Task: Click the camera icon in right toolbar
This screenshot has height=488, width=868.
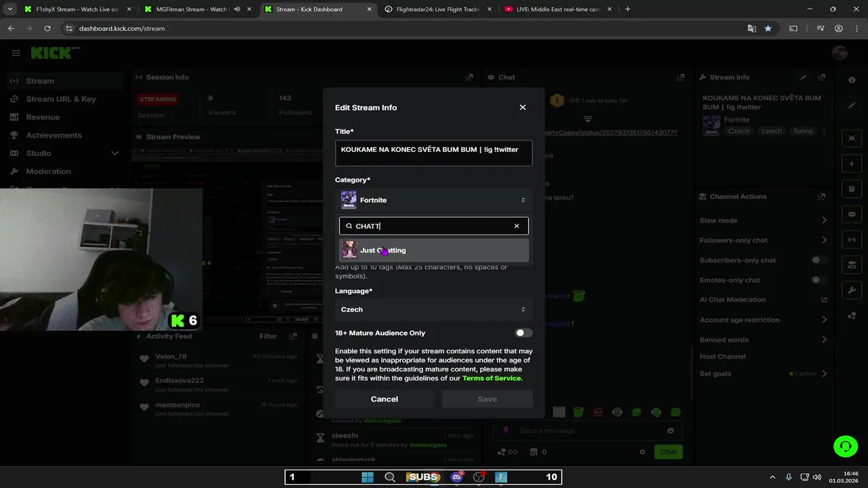Action: 852,265
